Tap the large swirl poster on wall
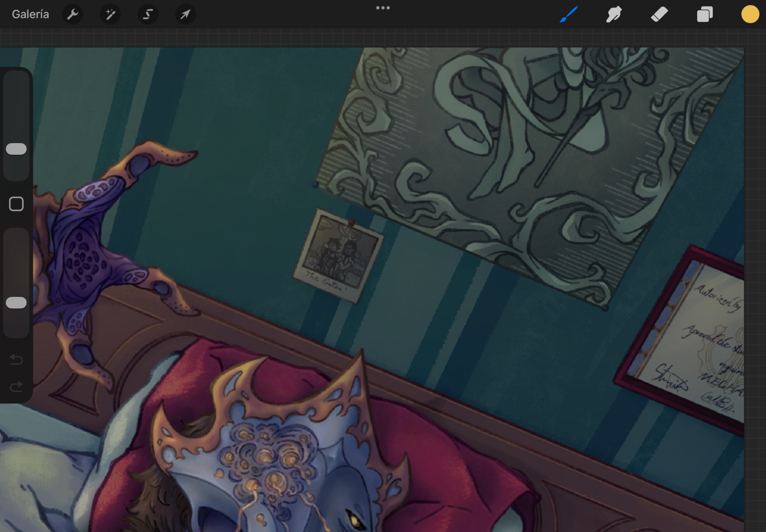Screen dimensions: 766x532 pyautogui.click(x=529, y=161)
